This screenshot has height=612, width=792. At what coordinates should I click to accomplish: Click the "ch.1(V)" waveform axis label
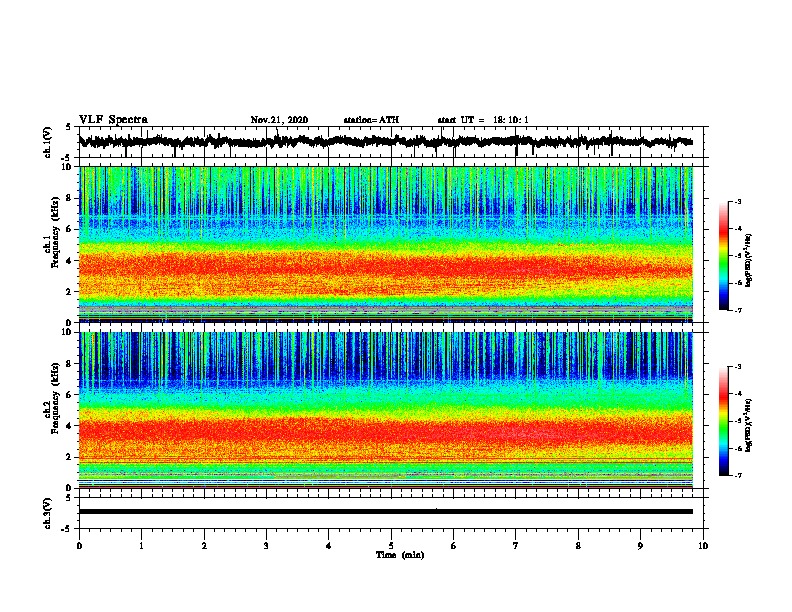[x=47, y=142]
